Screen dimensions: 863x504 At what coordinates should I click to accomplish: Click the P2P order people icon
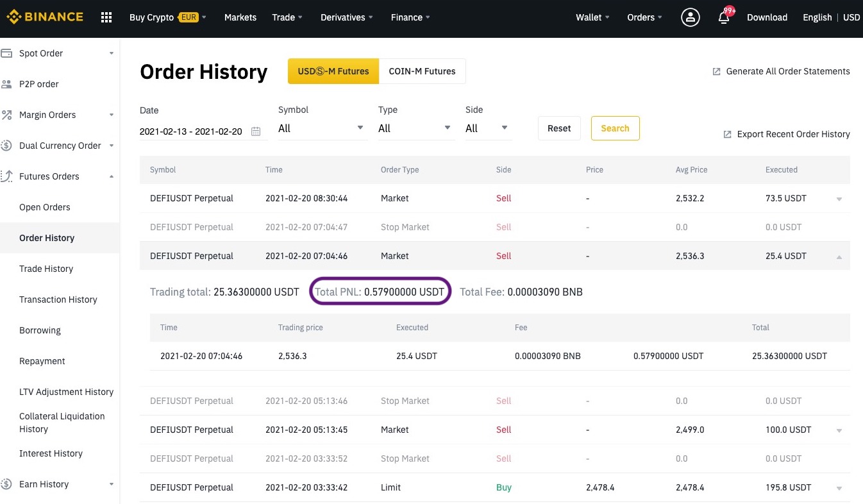(6, 84)
